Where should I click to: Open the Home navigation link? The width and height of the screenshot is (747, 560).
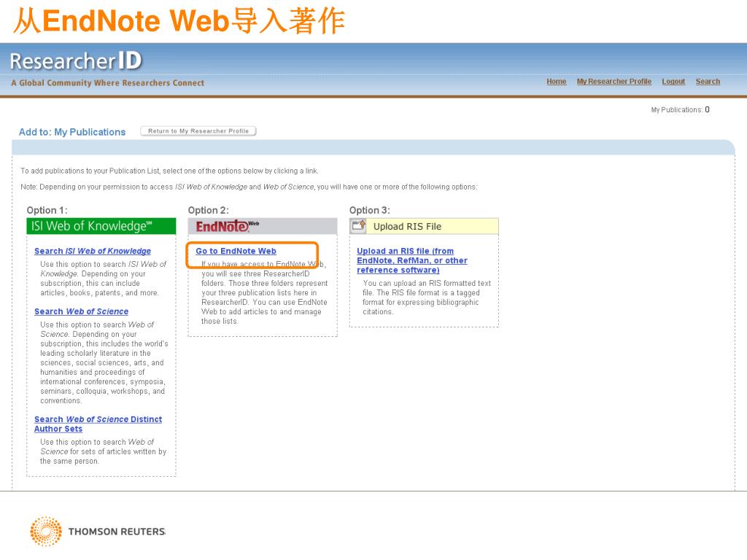[x=557, y=82]
